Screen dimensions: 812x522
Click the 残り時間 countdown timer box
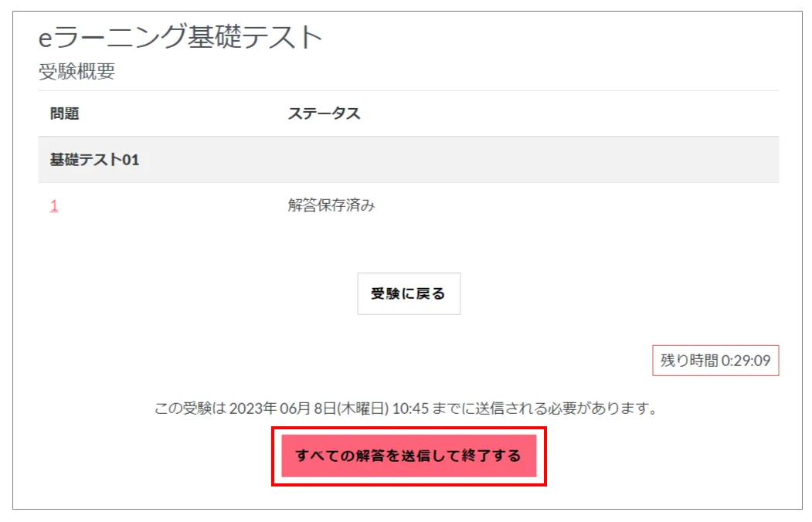click(x=715, y=360)
